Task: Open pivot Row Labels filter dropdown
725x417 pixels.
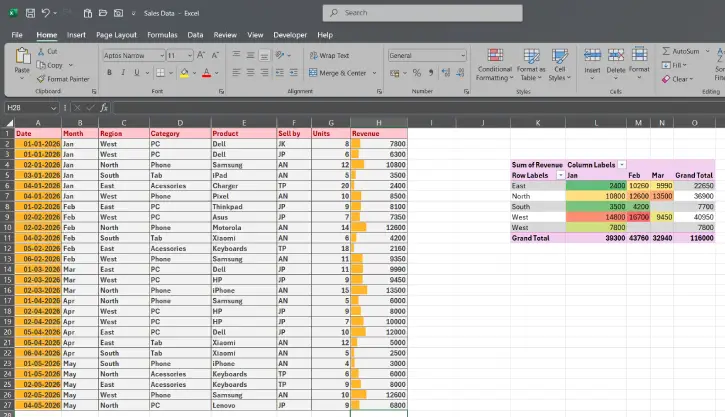Action: click(560, 175)
